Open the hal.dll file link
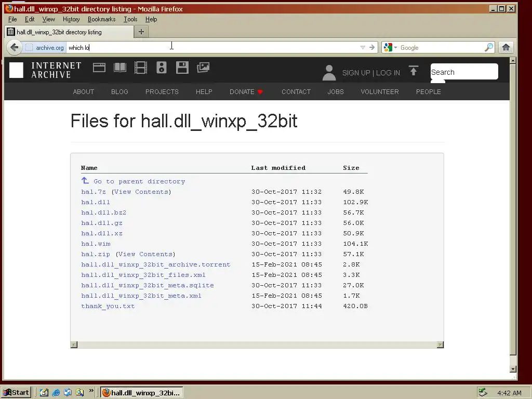532x399 pixels. pyautogui.click(x=96, y=202)
